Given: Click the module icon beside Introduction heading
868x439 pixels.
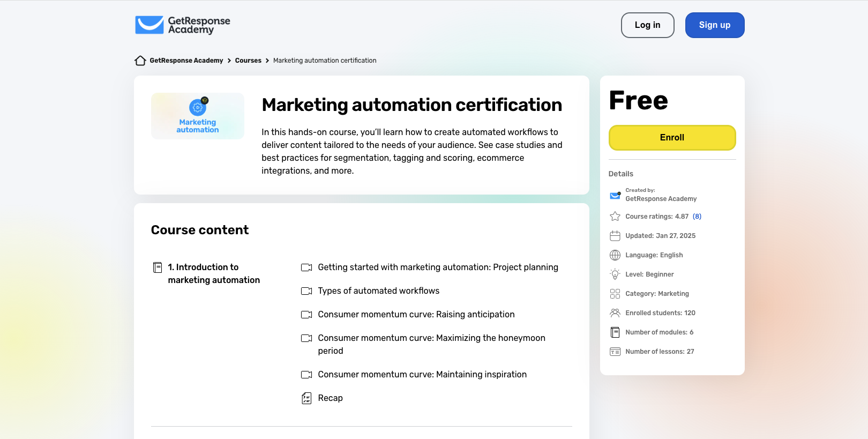Looking at the screenshot, I should pyautogui.click(x=158, y=267).
